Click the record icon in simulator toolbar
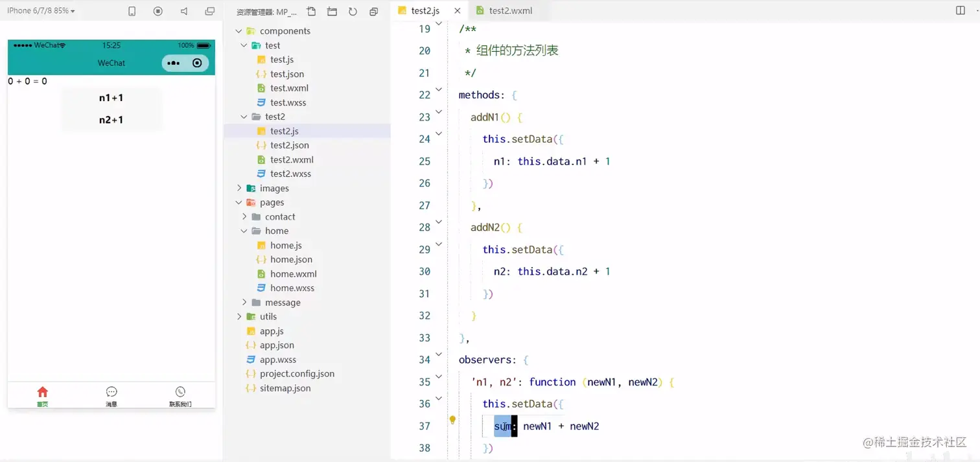Image resolution: width=980 pixels, height=462 pixels. [x=158, y=11]
